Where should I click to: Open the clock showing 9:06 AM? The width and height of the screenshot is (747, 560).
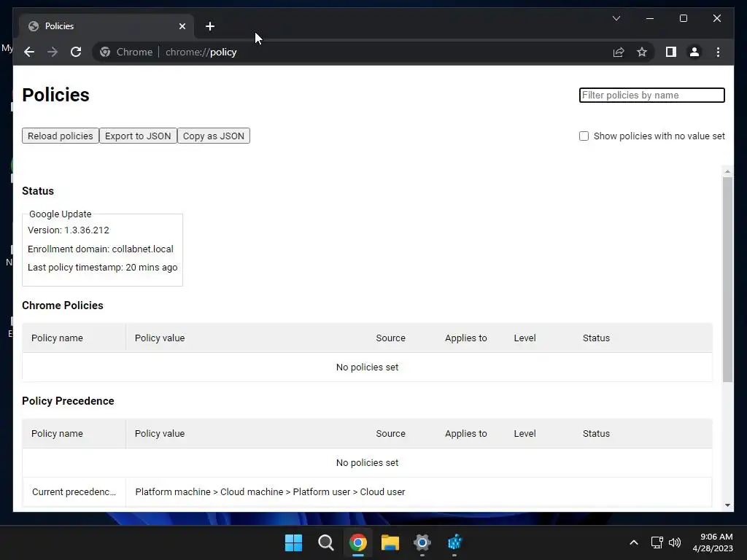713,542
